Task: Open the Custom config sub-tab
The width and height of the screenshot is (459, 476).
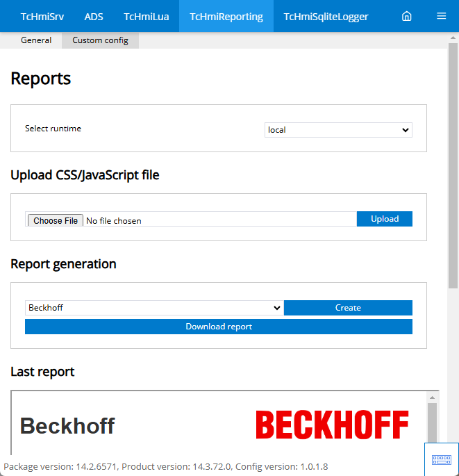Action: pyautogui.click(x=100, y=40)
